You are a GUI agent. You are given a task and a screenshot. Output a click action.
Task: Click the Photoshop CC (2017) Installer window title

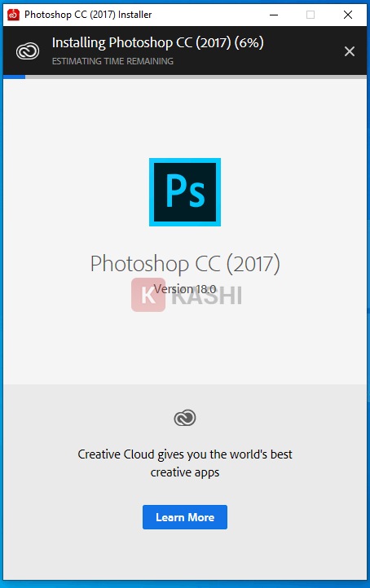coord(88,15)
